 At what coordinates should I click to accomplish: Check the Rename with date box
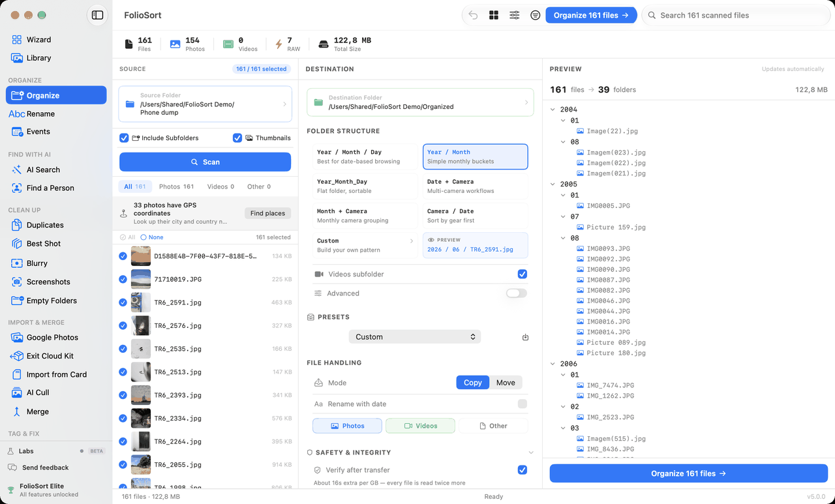click(522, 404)
